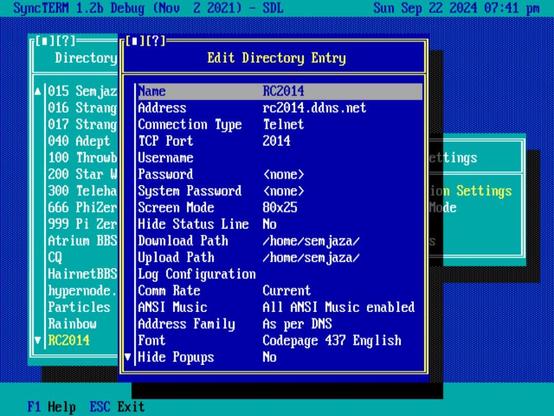This screenshot has height=416, width=554.
Task: Click the Mode item in background settings window
Action: (442, 207)
